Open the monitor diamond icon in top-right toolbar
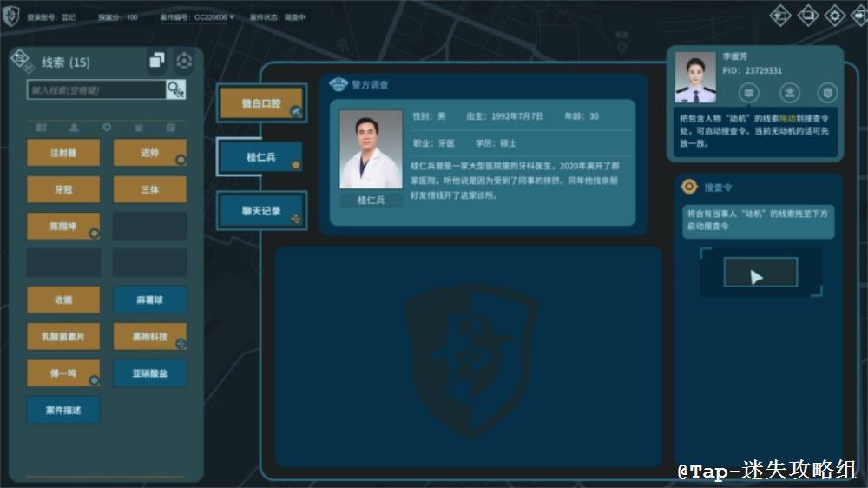 click(807, 15)
